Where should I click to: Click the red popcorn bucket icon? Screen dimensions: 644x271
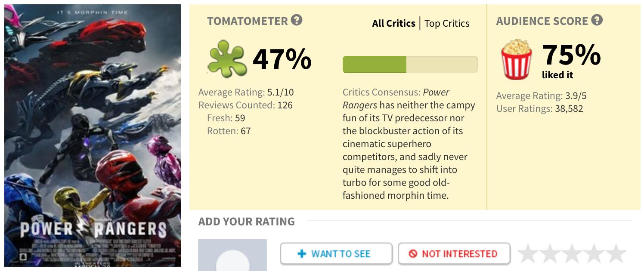(516, 59)
